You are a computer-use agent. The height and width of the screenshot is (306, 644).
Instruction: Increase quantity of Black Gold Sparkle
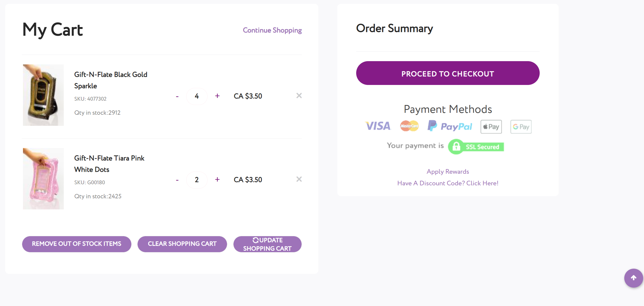217,96
